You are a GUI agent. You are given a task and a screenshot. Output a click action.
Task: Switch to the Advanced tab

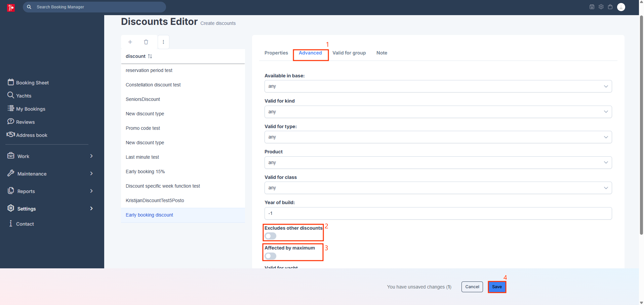click(x=310, y=53)
